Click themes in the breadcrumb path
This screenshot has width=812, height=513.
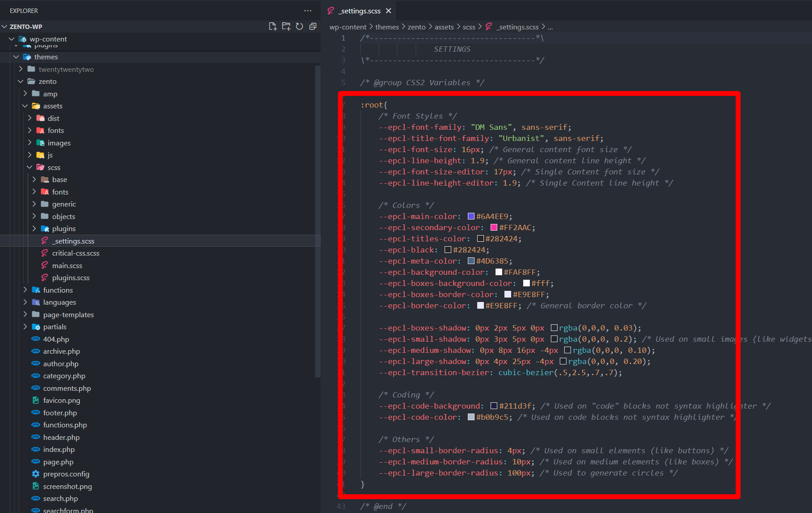[x=387, y=27]
